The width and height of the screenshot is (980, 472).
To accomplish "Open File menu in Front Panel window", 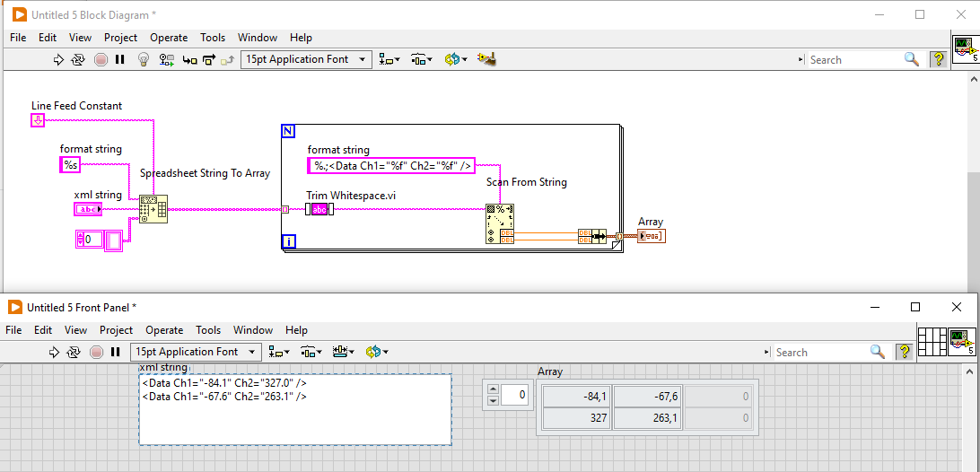I will click(13, 330).
